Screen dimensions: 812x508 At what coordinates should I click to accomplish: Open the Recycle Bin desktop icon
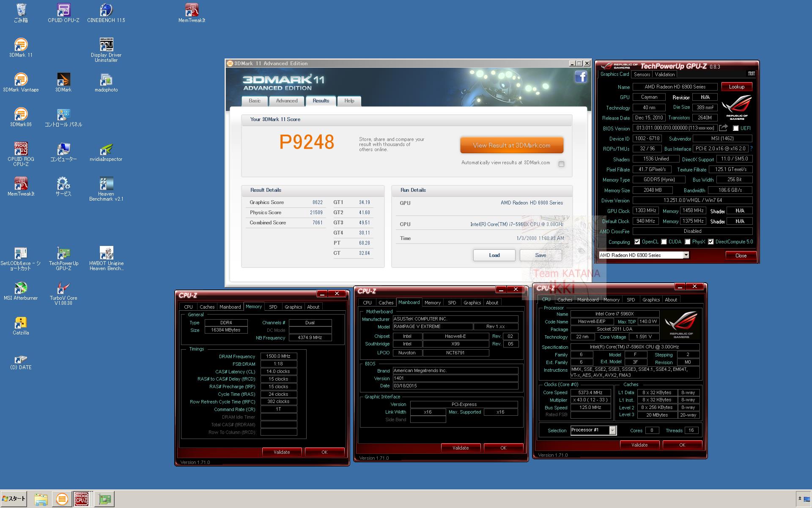(21, 13)
